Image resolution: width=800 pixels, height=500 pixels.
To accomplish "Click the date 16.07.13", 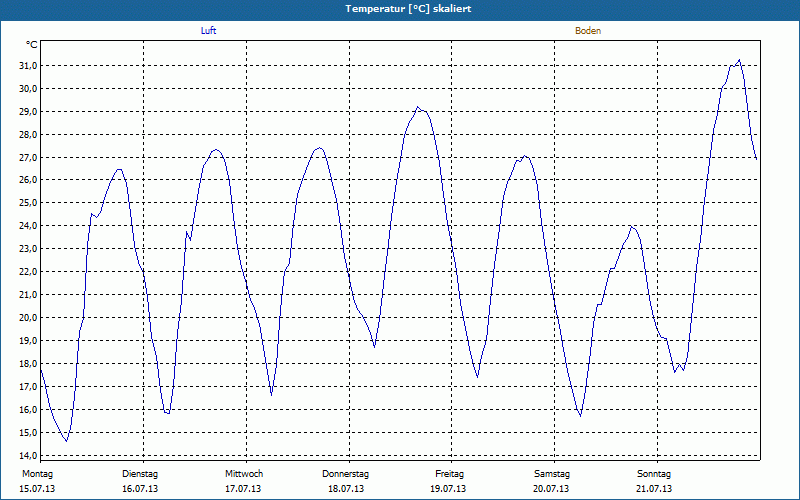I will 140,489.
